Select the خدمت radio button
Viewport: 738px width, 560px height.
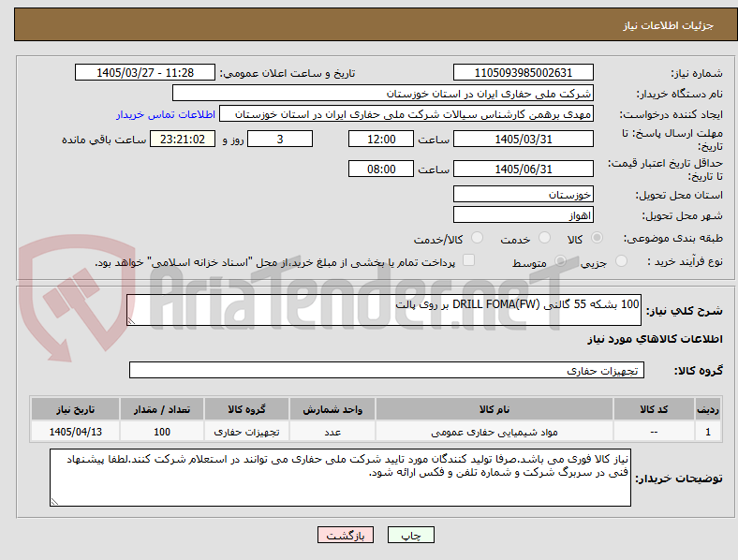tap(544, 238)
